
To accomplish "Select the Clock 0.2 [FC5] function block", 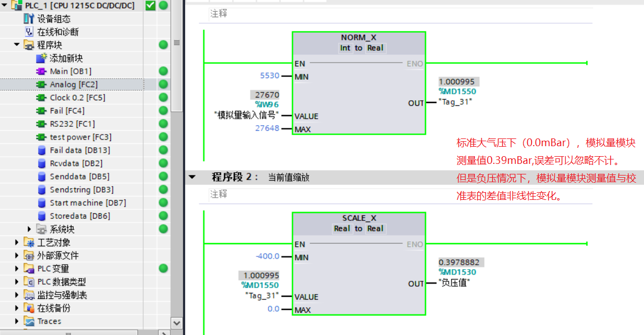I will tap(77, 97).
